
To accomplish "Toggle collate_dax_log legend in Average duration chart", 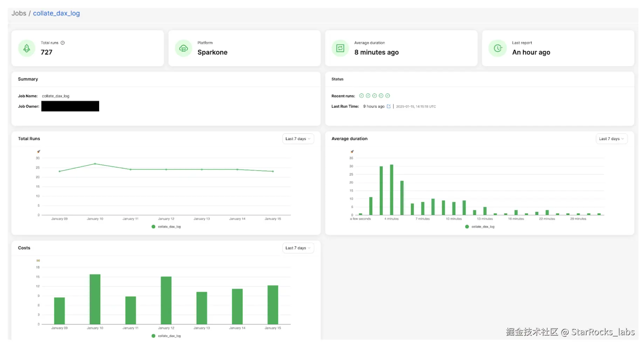I will 480,227.
